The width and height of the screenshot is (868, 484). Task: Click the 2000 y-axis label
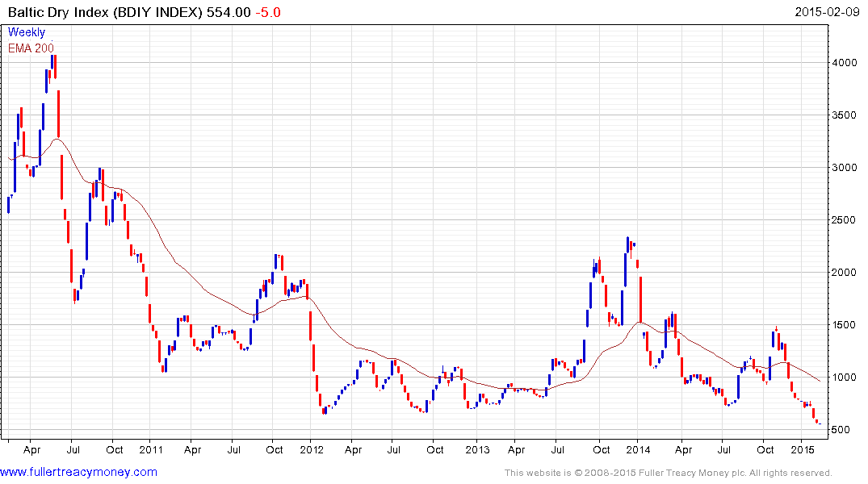point(845,272)
